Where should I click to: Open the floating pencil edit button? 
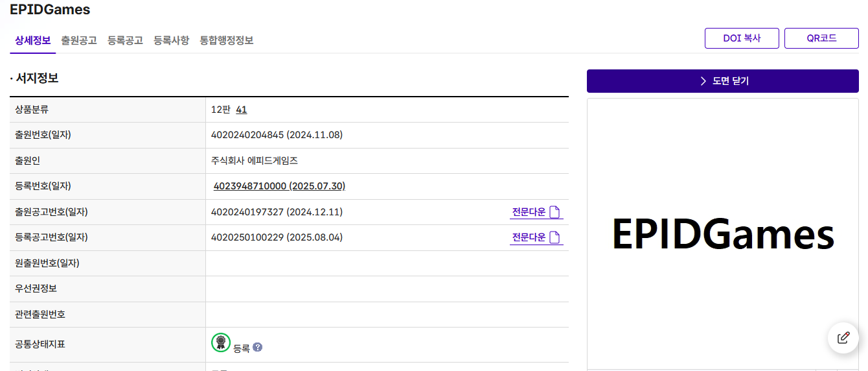click(843, 337)
